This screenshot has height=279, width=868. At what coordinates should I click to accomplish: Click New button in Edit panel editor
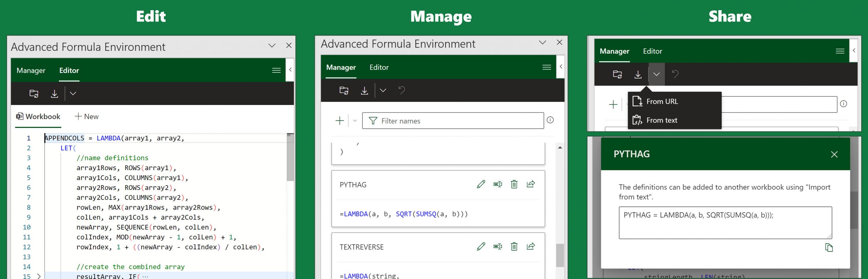87,116
